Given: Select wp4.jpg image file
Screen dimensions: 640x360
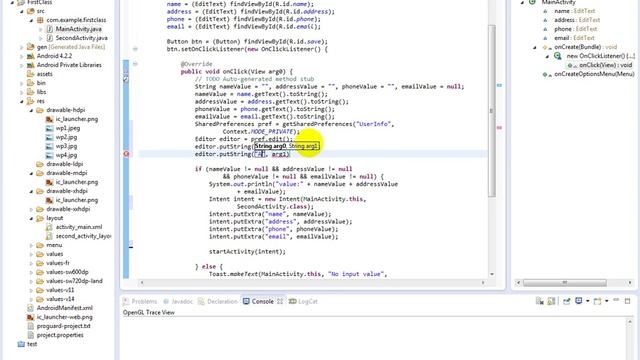Looking at the screenshot, I should (67, 155).
